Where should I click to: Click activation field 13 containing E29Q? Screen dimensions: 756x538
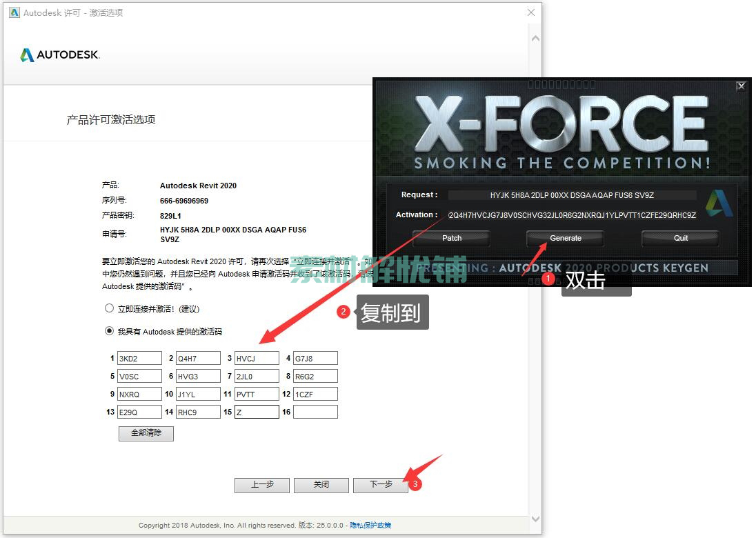tap(139, 412)
